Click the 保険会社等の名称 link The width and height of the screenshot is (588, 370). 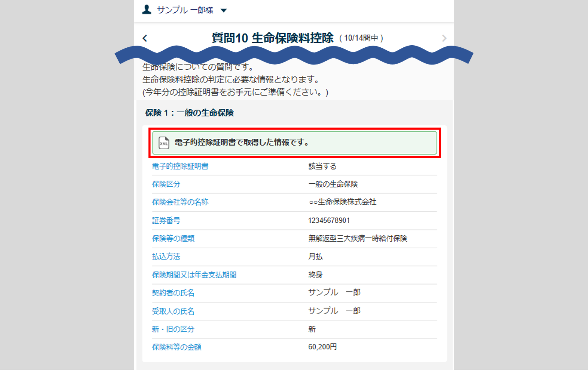pyautogui.click(x=180, y=202)
